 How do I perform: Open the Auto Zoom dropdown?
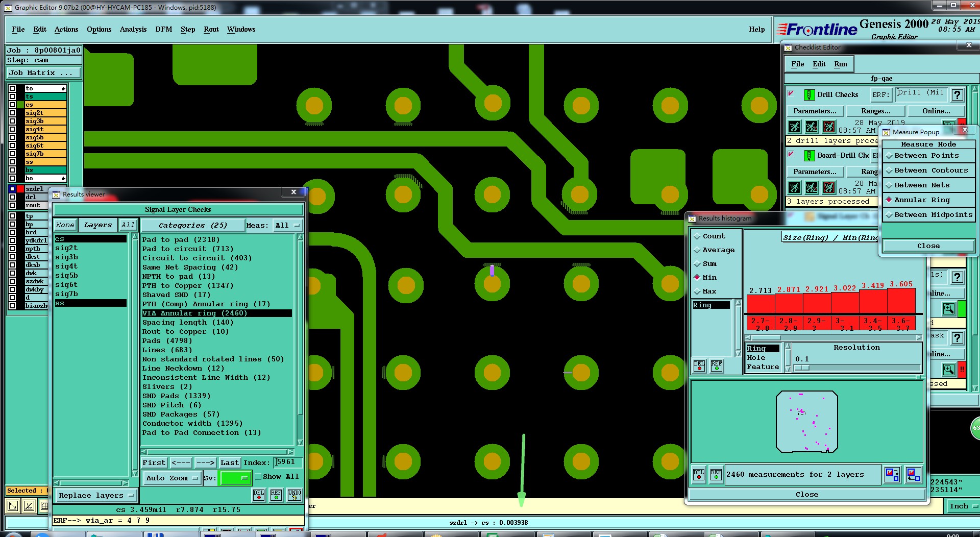(171, 478)
